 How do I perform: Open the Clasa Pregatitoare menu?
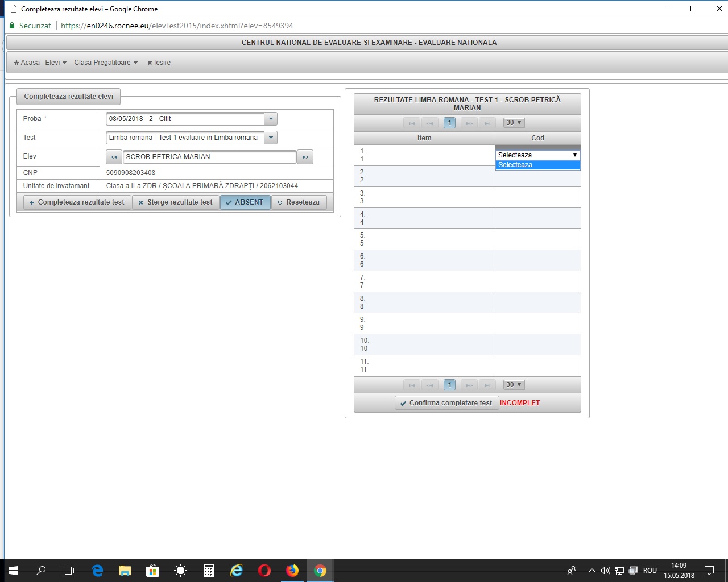106,63
